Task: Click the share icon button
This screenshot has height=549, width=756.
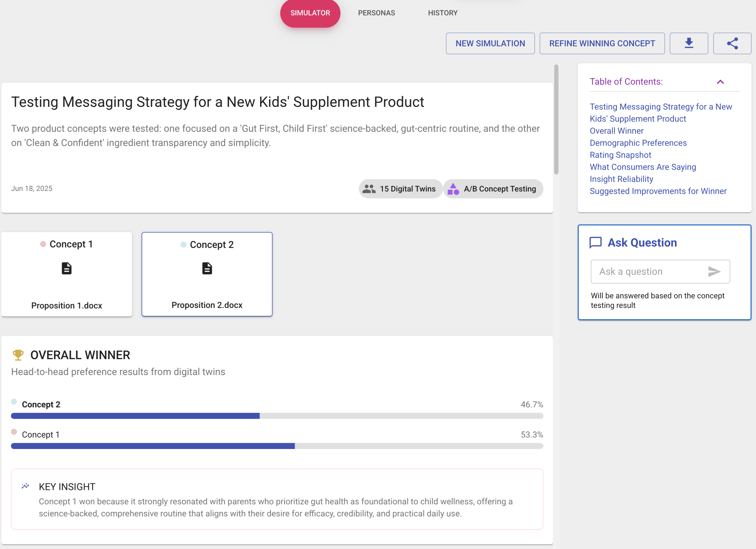Action: [732, 43]
